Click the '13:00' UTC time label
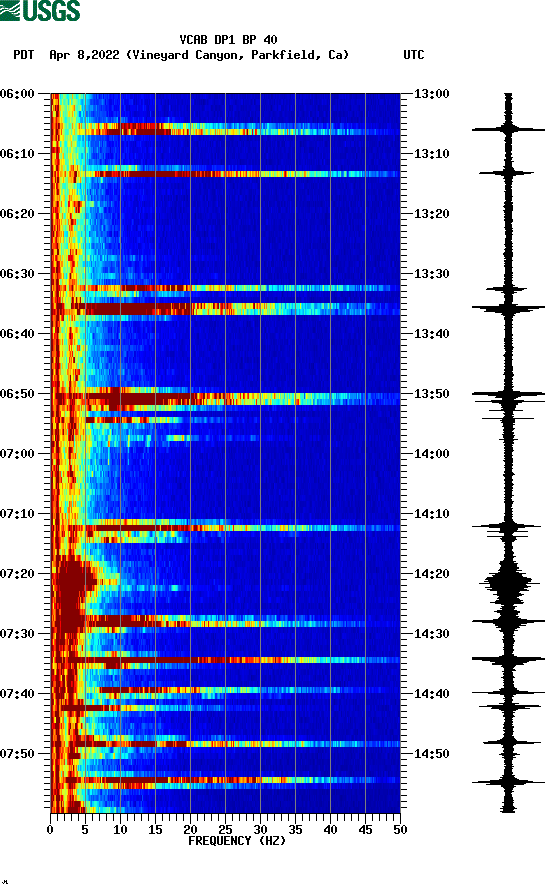Screen dimensions: 552x893 click(x=431, y=93)
